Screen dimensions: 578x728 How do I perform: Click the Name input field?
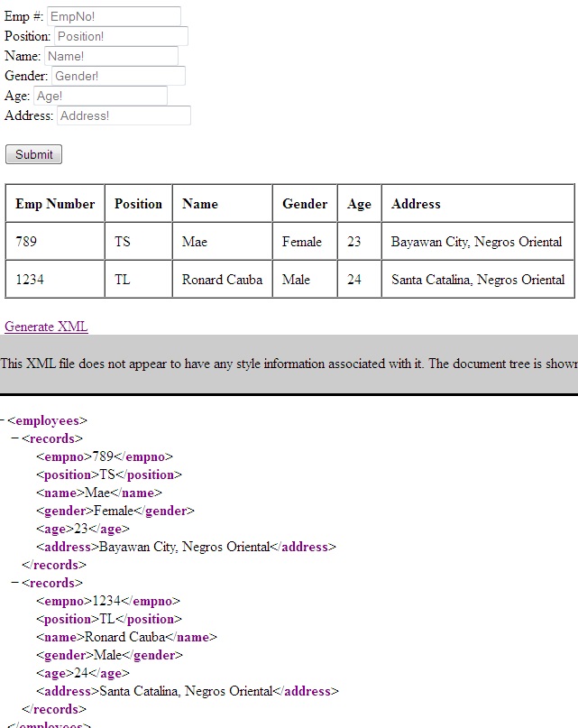pyautogui.click(x=112, y=56)
